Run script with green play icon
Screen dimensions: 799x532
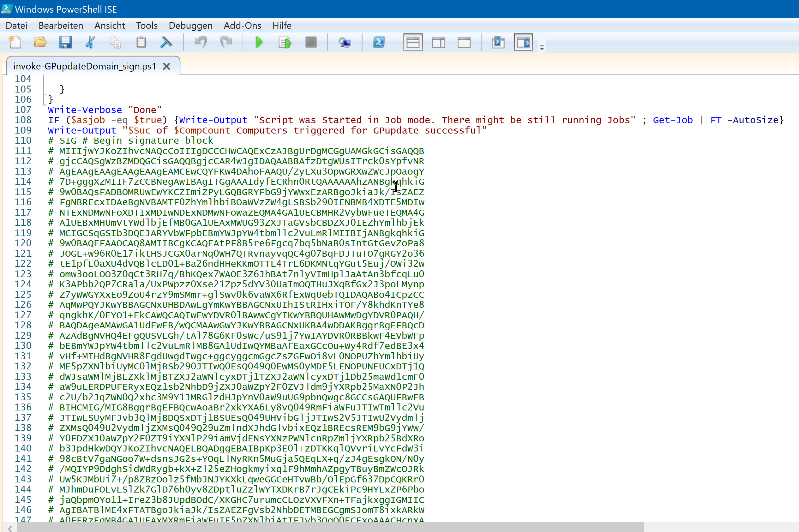[x=259, y=42]
